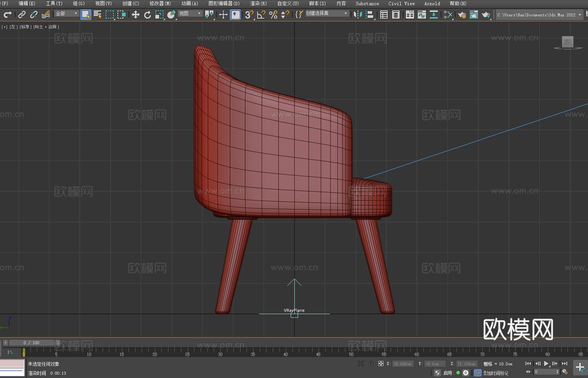Select the Move tool

136,14
